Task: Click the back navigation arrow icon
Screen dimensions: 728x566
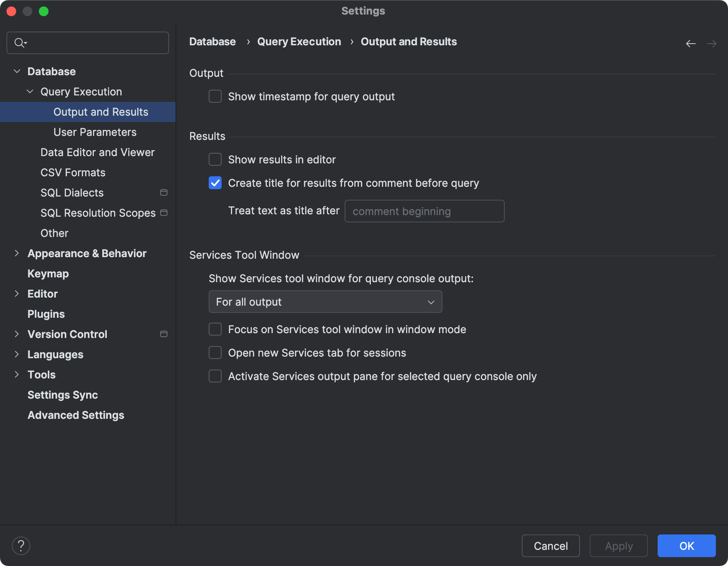Action: click(x=690, y=44)
